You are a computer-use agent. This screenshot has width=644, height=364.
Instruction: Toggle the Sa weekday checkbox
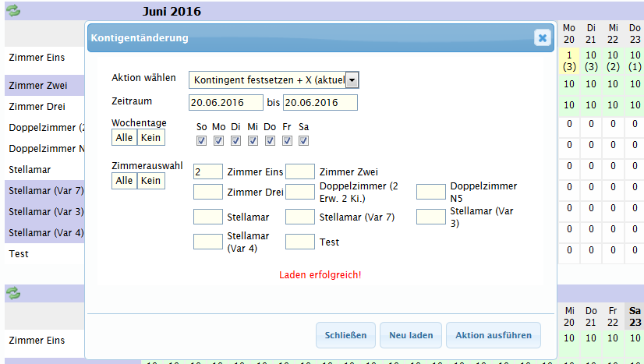pos(304,141)
